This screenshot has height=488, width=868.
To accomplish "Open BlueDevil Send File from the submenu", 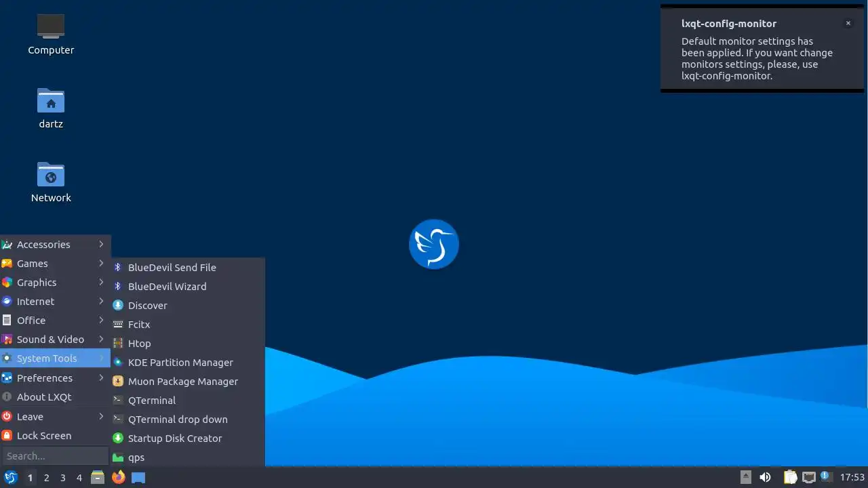I will pyautogui.click(x=188, y=267).
